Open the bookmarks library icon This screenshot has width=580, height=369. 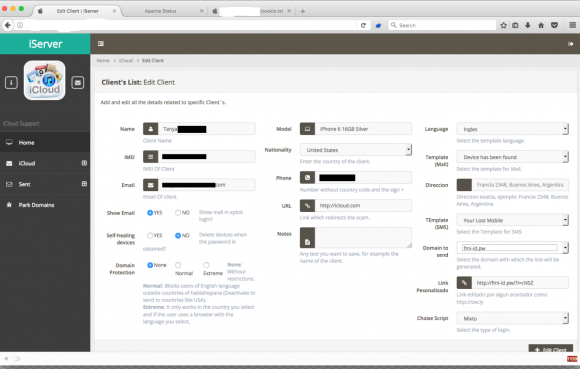[515, 25]
